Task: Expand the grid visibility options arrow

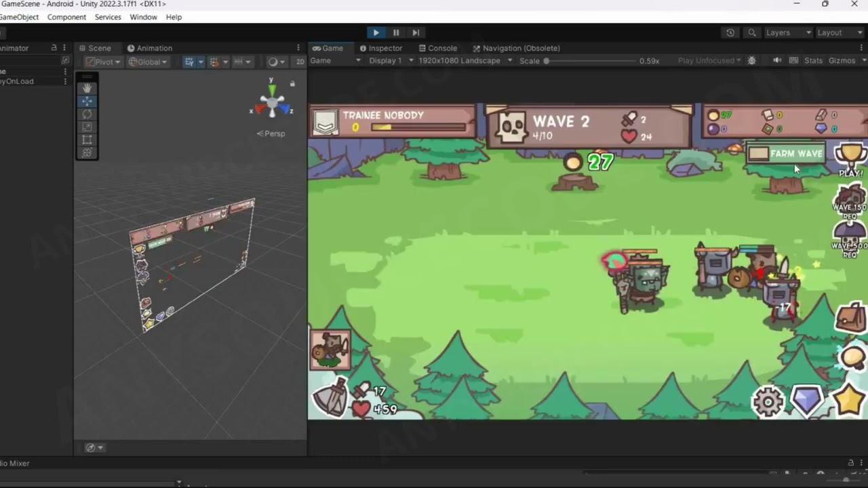Action: point(200,62)
